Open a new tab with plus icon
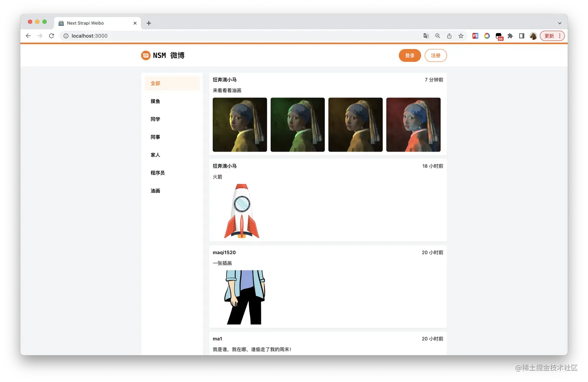Screen dimensions: 588x382 (x=149, y=23)
